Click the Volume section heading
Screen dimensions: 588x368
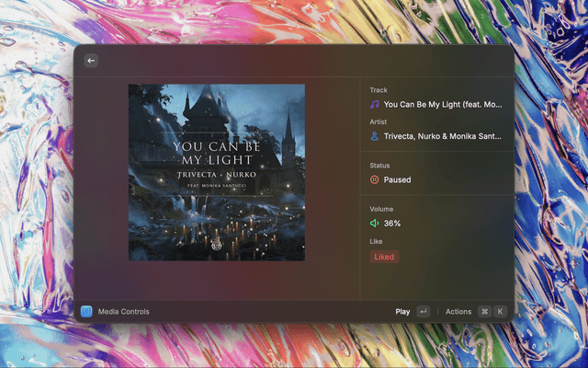pyautogui.click(x=381, y=209)
